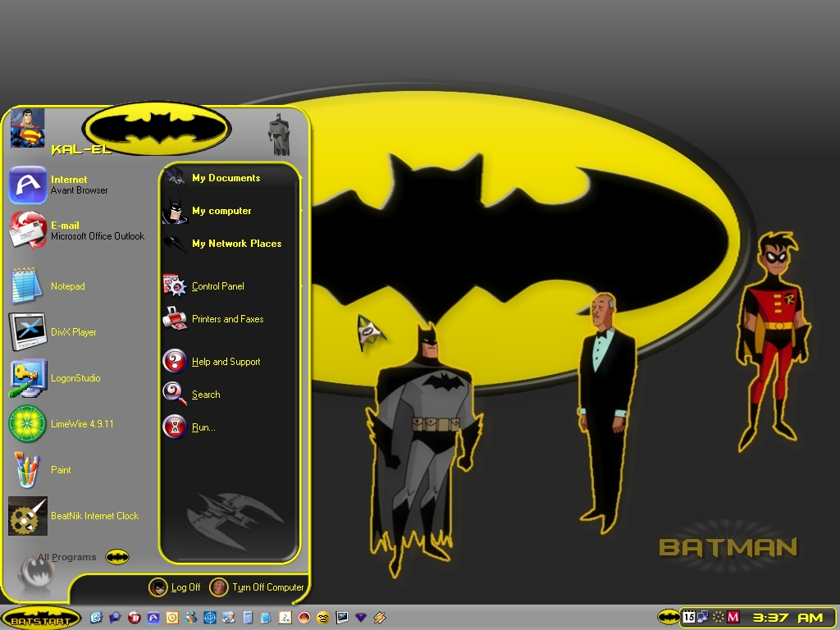840x630 pixels.
Task: Click the BATSTART start button
Action: (41, 618)
